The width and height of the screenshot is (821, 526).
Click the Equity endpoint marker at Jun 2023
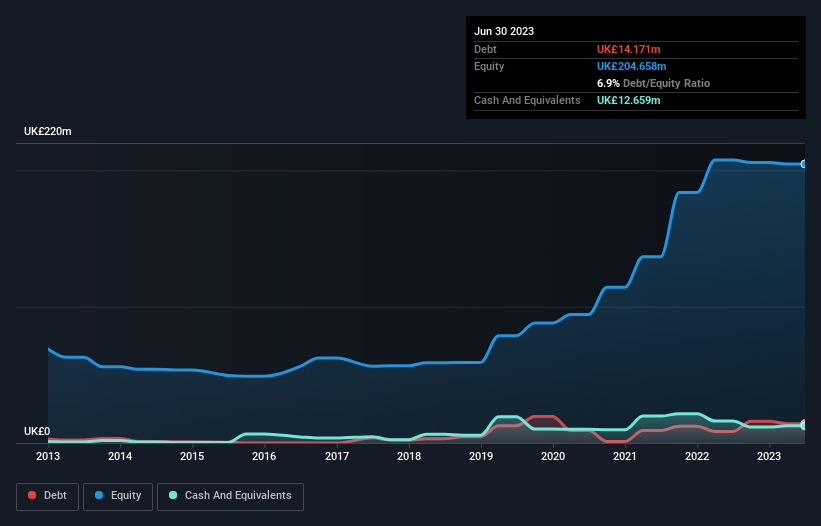tap(804, 164)
